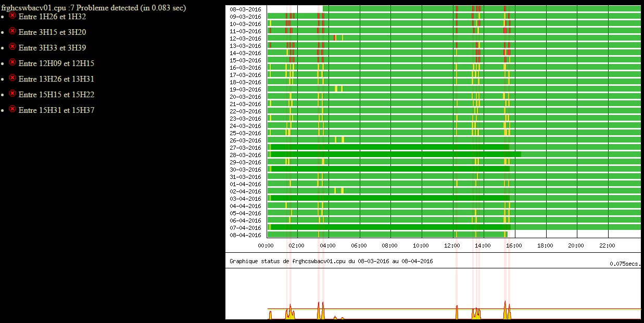Click the 06:00 time axis label
This screenshot has width=644, height=323.
pyautogui.click(x=359, y=246)
